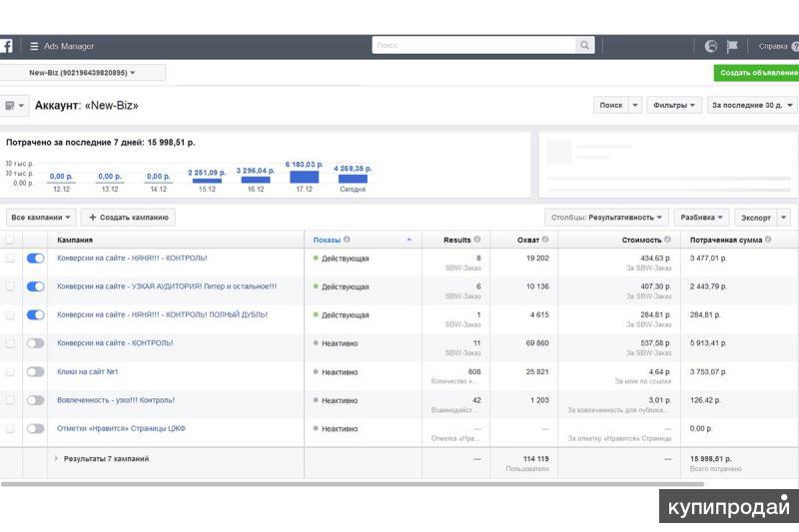Image resolution: width=799 pixels, height=532 pixels.
Task: Click the search magnifier icon
Action: (584, 45)
